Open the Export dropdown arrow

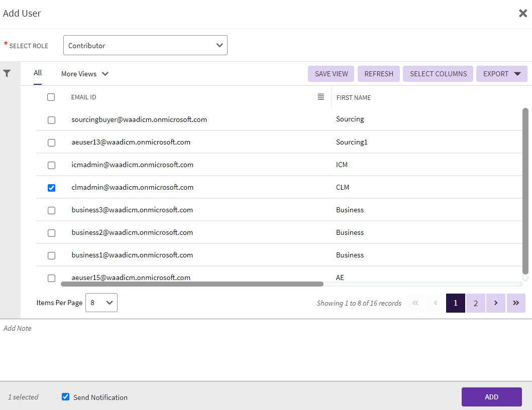[517, 74]
